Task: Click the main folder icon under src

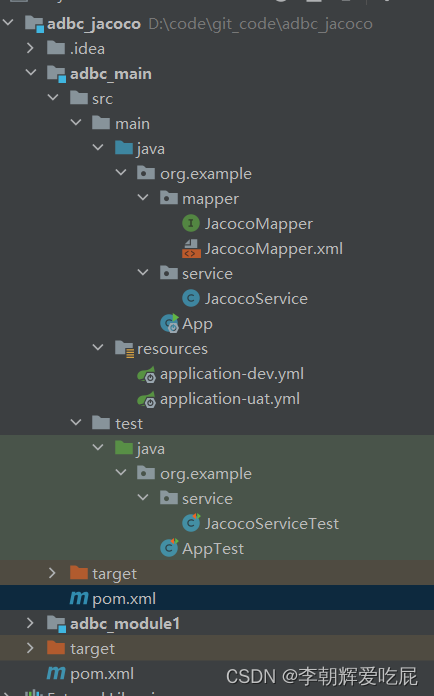Action: [101, 123]
